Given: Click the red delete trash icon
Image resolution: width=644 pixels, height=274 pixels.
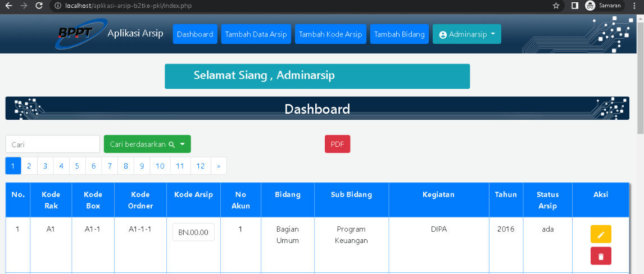Looking at the screenshot, I should tap(601, 256).
